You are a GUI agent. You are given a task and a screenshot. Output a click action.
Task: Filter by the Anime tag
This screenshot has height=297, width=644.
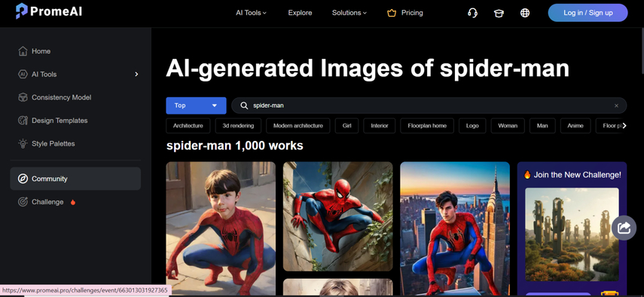(x=575, y=126)
